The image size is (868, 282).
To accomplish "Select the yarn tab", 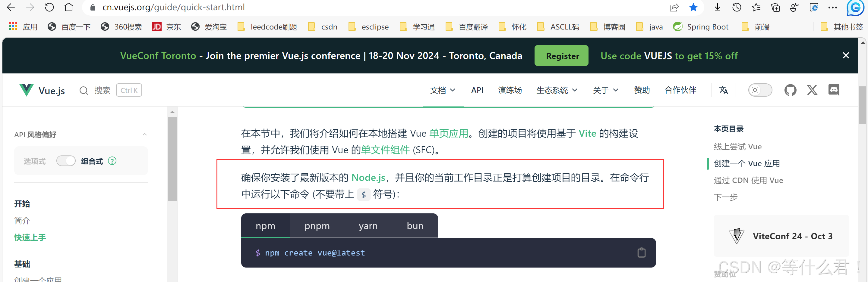I will 368,226.
